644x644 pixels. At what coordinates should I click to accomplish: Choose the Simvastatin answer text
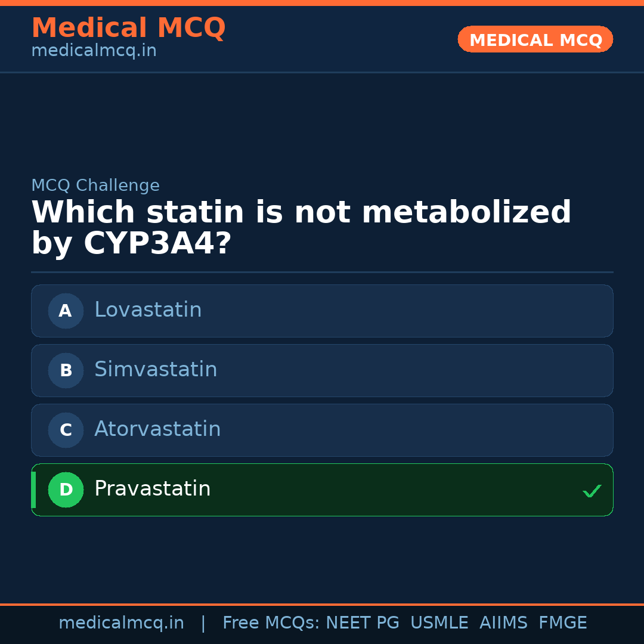click(156, 370)
